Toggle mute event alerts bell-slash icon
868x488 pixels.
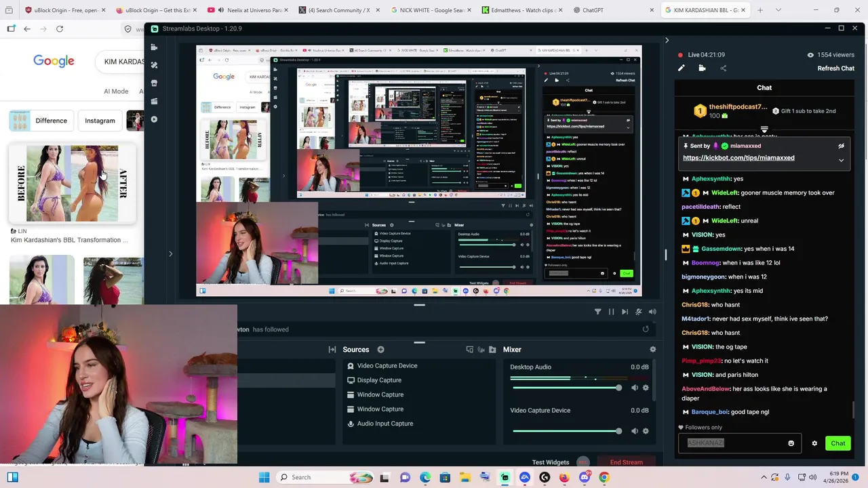point(638,312)
